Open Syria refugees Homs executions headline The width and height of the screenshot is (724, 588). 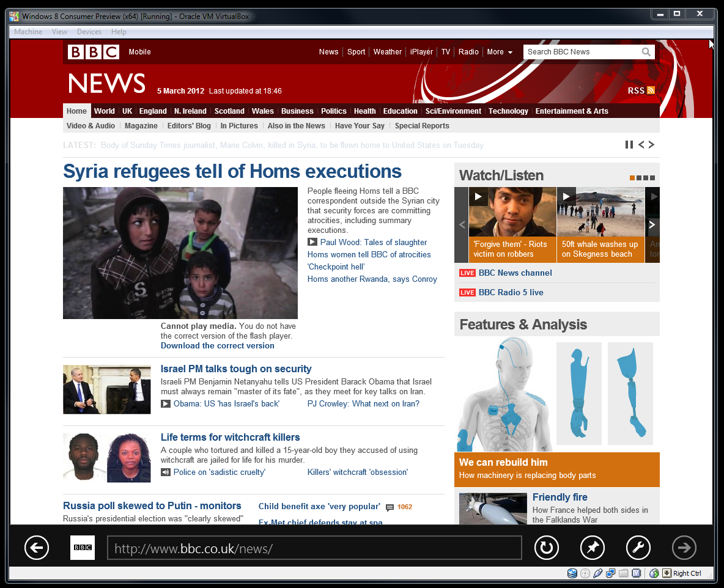click(x=232, y=171)
